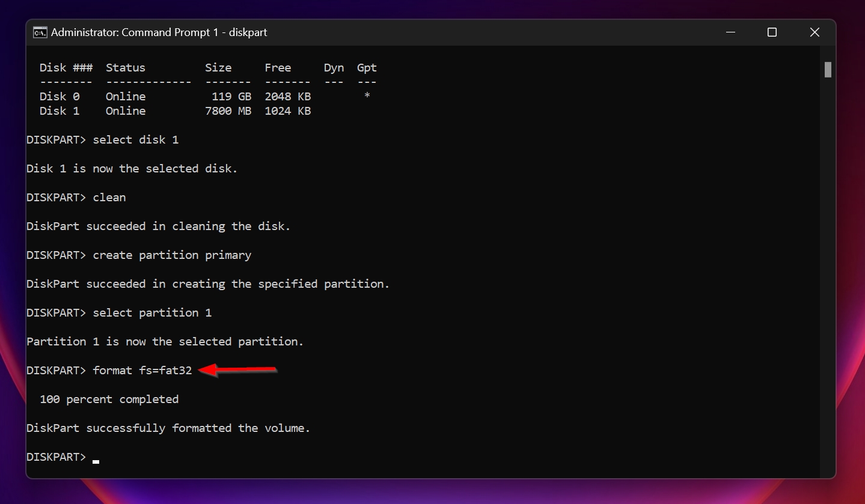The image size is (865, 504).
Task: Click the 'select disk 1' command line
Action: pos(103,140)
